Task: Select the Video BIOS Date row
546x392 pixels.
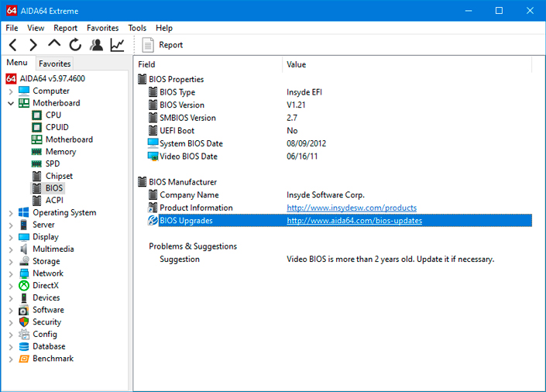Action: 339,156
